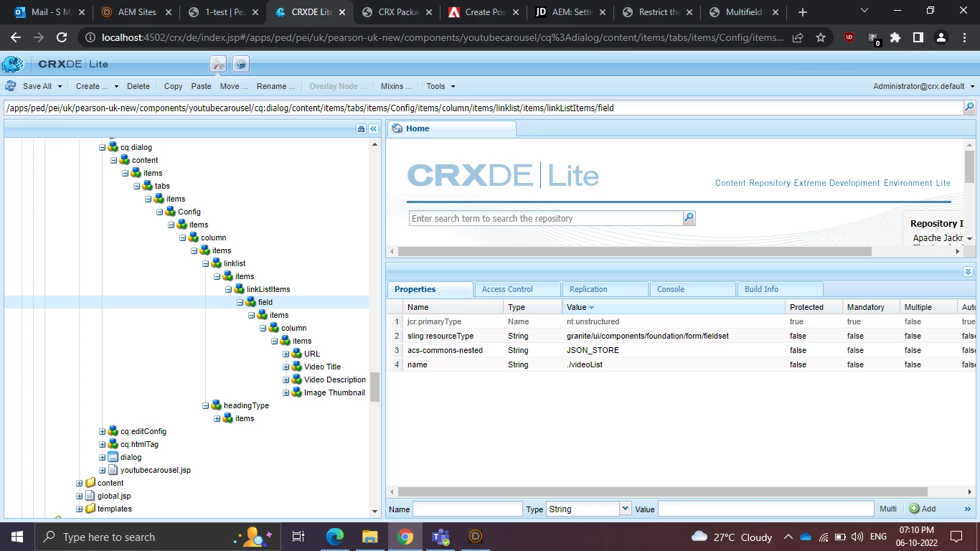Open the Administrator@crx.default user menu
This screenshot has width=980, height=551.
pos(924,86)
